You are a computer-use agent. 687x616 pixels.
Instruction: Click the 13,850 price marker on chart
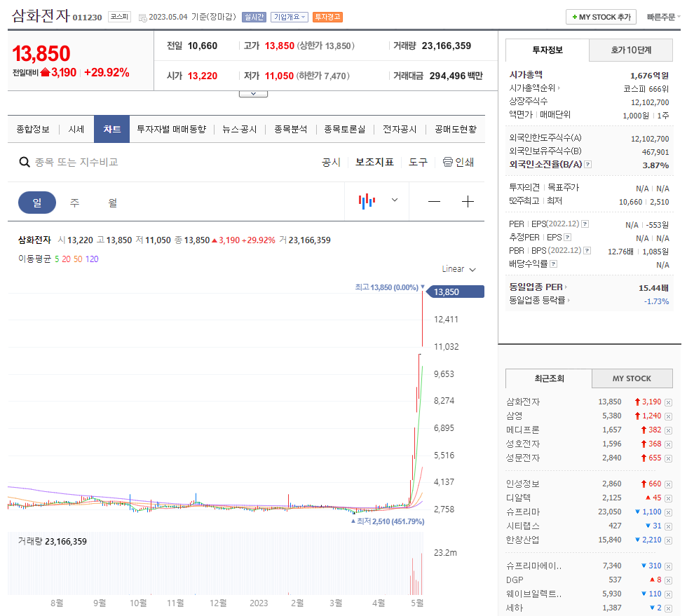[x=455, y=292]
